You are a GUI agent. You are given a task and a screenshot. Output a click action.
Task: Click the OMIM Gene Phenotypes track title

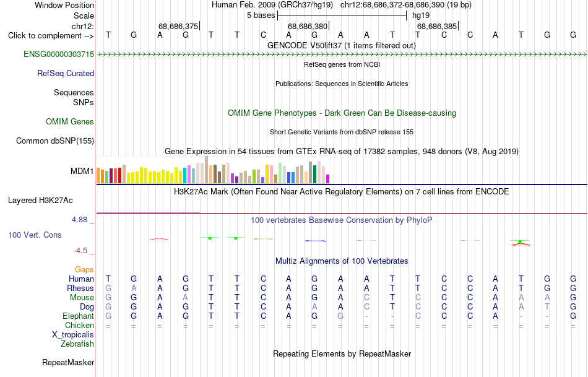tap(342, 113)
